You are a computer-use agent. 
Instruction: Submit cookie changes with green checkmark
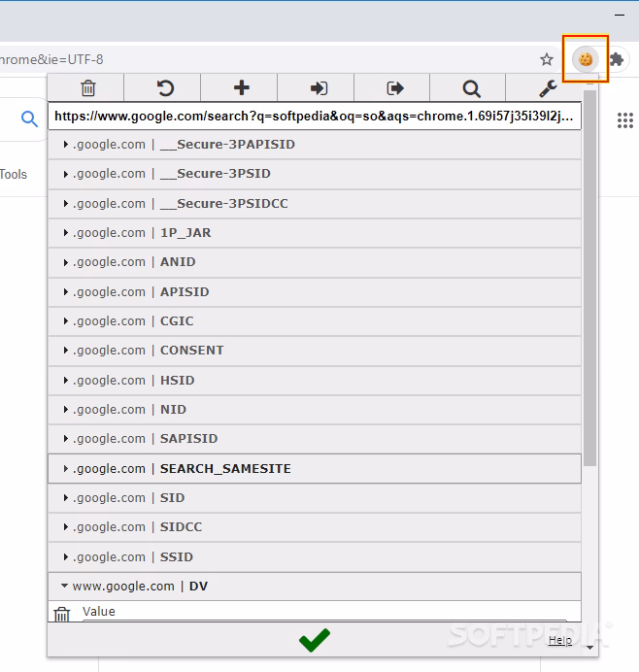pos(315,640)
